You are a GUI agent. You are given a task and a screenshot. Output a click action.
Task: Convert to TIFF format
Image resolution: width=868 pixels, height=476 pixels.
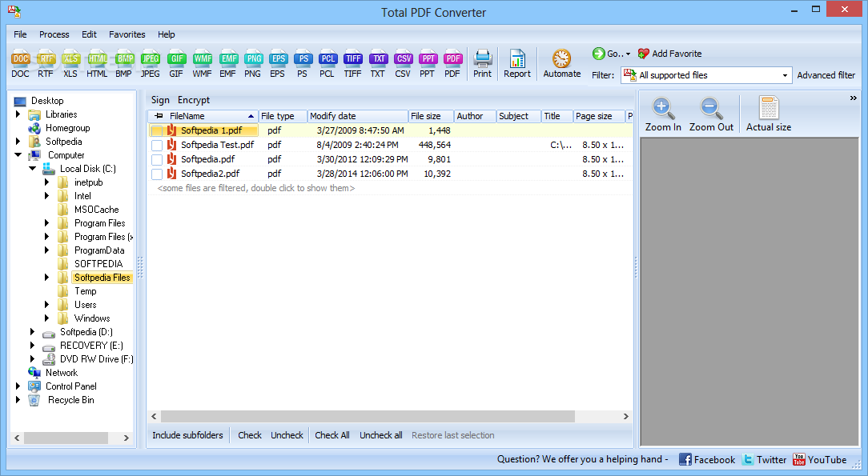(x=352, y=64)
